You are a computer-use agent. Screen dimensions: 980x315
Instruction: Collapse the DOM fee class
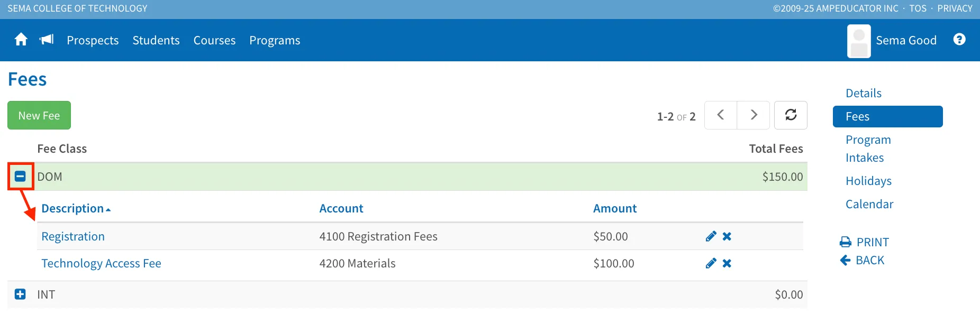[20, 177]
